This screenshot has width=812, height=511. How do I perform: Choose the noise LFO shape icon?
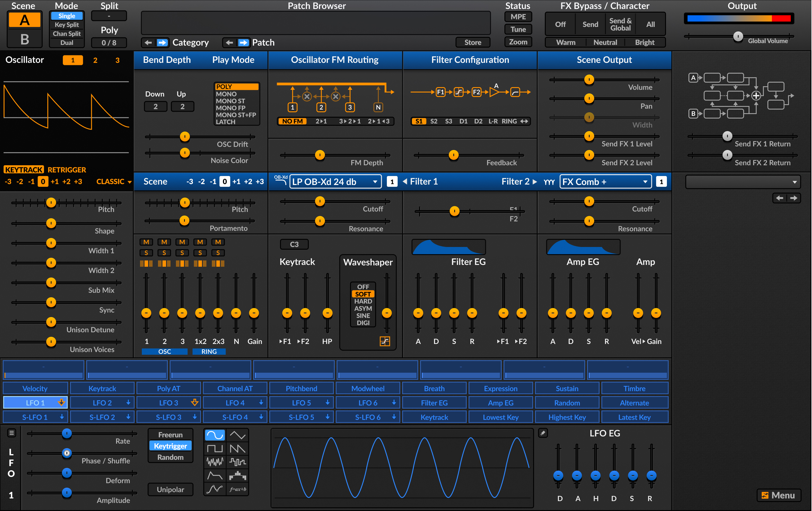[215, 462]
